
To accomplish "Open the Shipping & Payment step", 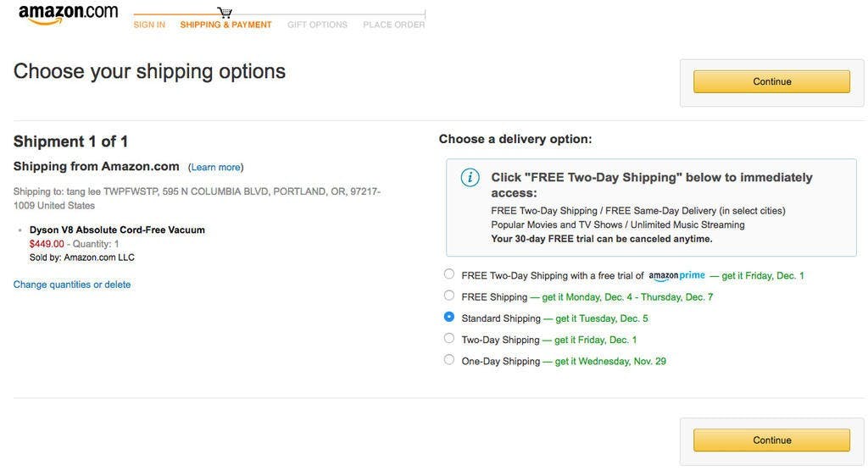I will 225,25.
